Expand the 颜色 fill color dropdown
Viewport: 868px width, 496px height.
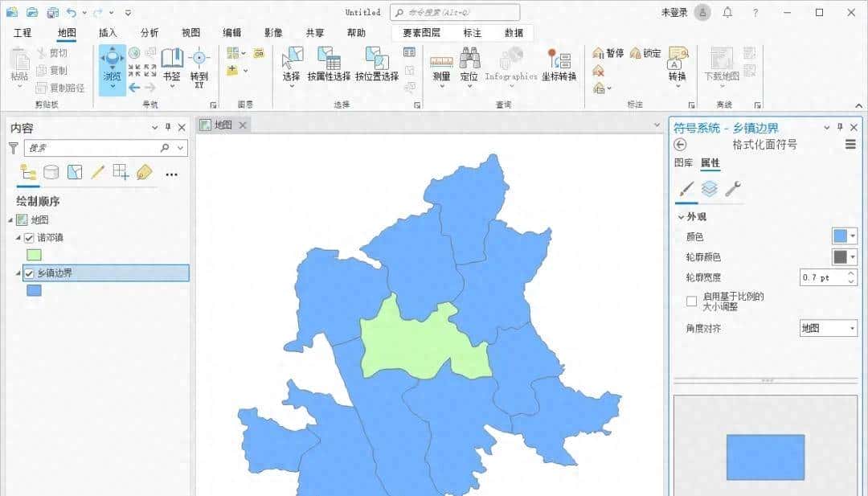pos(852,236)
